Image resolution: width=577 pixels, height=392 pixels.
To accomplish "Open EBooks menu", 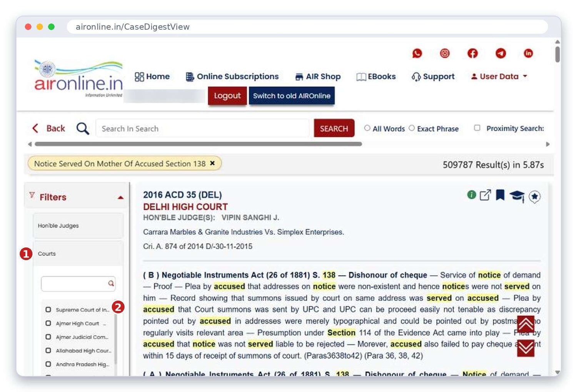I will 376,76.
